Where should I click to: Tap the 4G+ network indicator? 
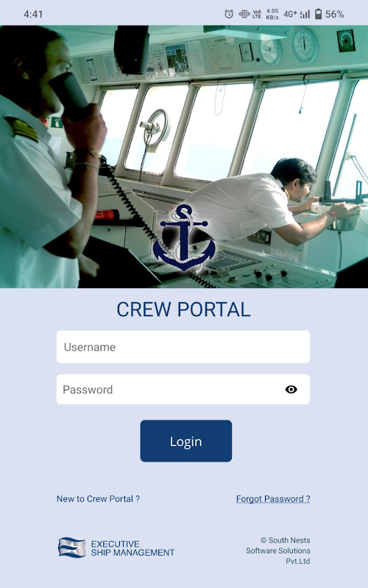coord(290,14)
